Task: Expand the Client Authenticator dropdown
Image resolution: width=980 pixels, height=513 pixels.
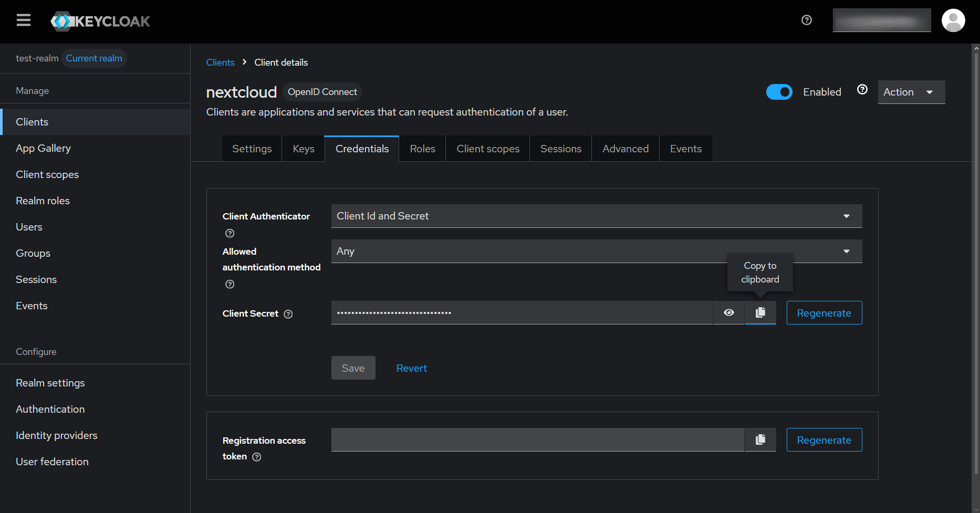Action: pos(597,216)
